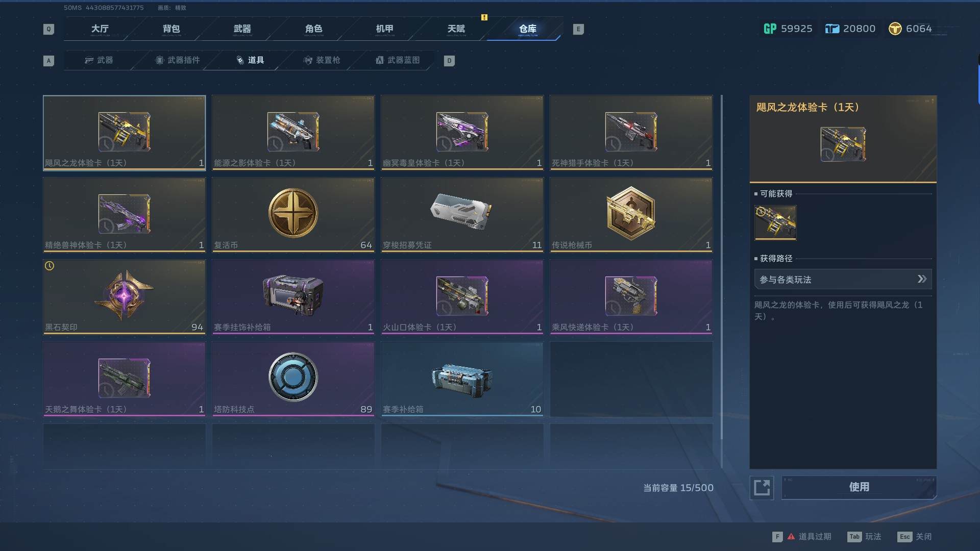
Task: Click the 使用 button
Action: (x=859, y=487)
